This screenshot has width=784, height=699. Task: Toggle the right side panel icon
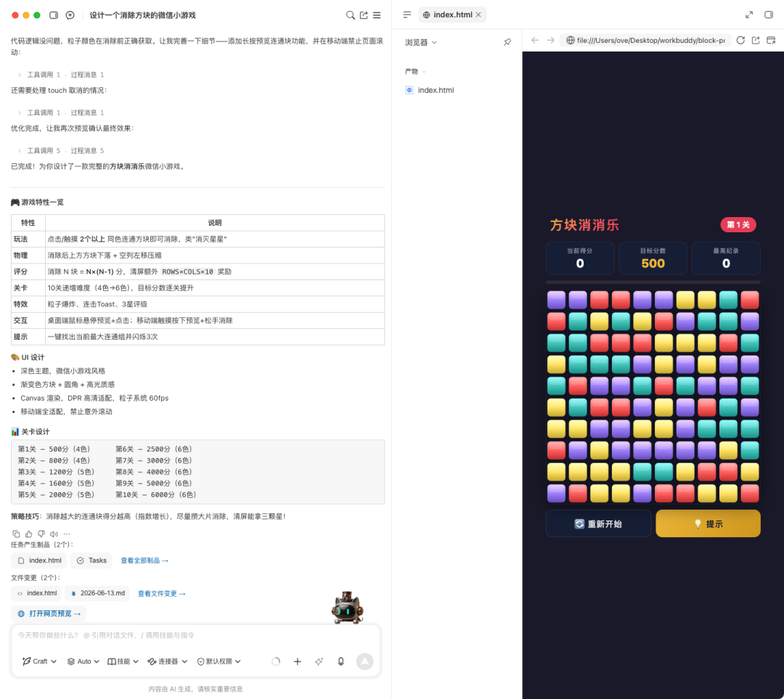[769, 15]
